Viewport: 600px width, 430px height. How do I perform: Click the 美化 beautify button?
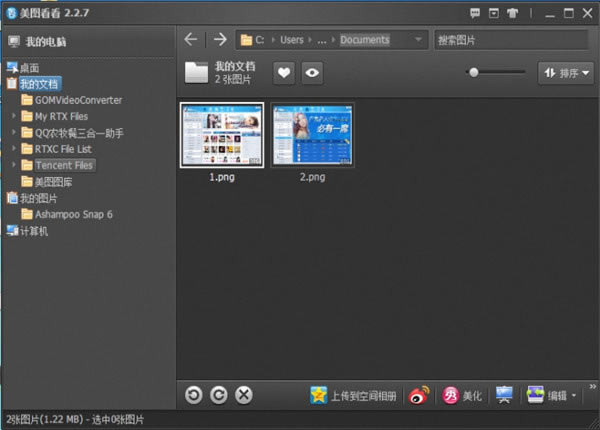pyautogui.click(x=462, y=396)
